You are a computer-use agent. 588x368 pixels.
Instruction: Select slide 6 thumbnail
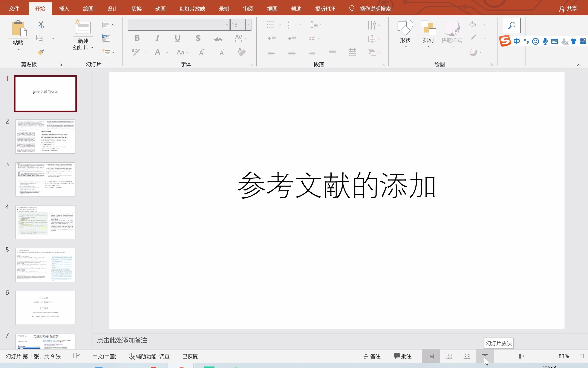tap(45, 308)
